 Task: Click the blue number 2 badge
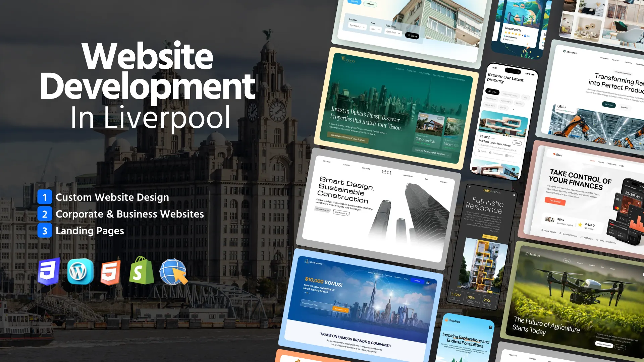45,214
